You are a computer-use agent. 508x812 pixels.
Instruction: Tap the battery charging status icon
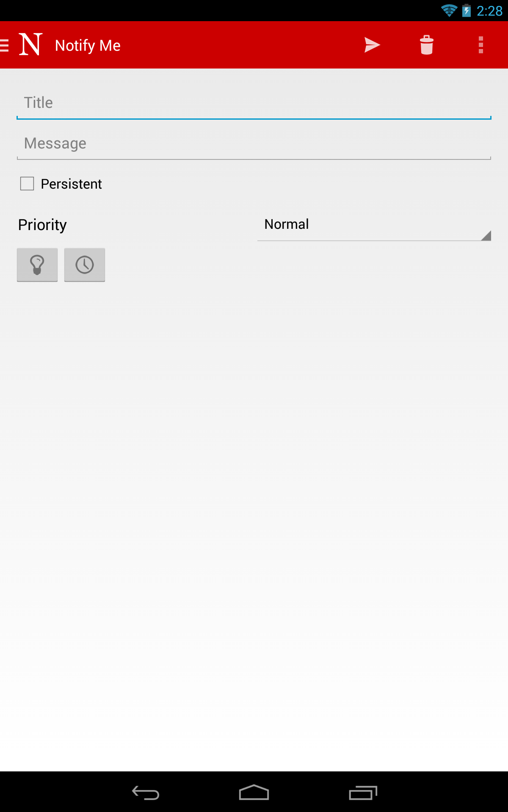(x=467, y=10)
